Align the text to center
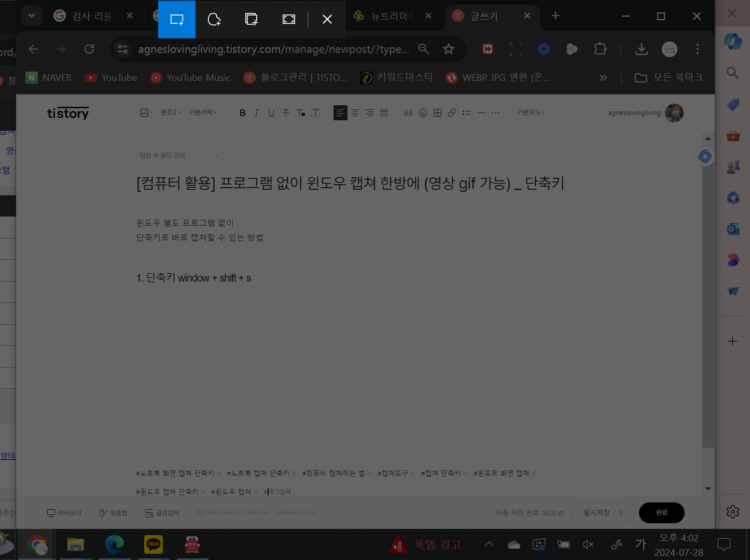The width and height of the screenshot is (750, 560). [x=355, y=113]
